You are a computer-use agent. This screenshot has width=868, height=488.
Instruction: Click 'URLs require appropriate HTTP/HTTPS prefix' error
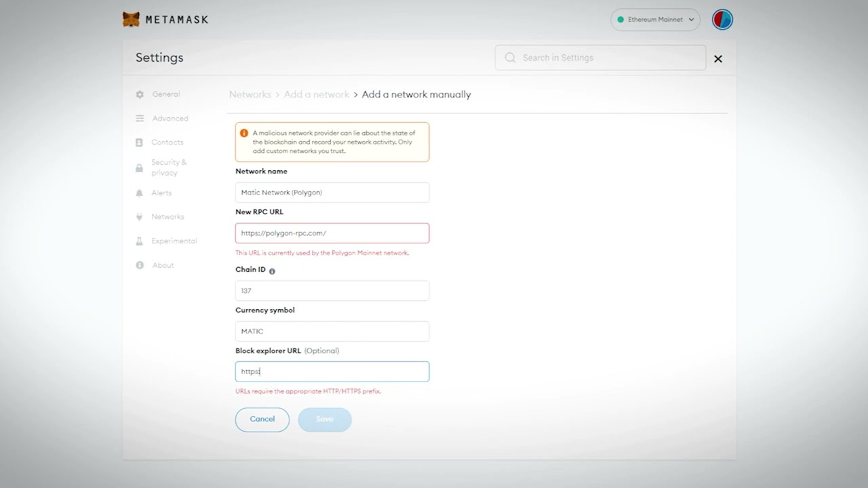[x=309, y=391]
